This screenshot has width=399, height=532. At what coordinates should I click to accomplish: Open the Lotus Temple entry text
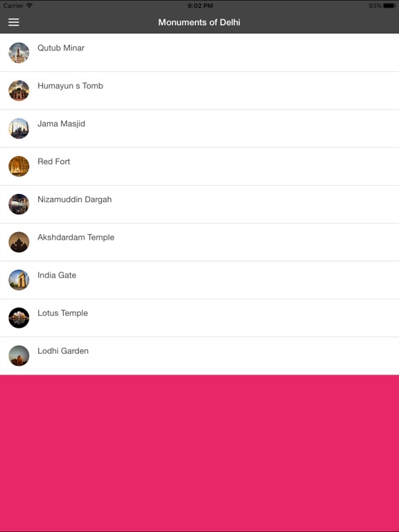click(62, 313)
